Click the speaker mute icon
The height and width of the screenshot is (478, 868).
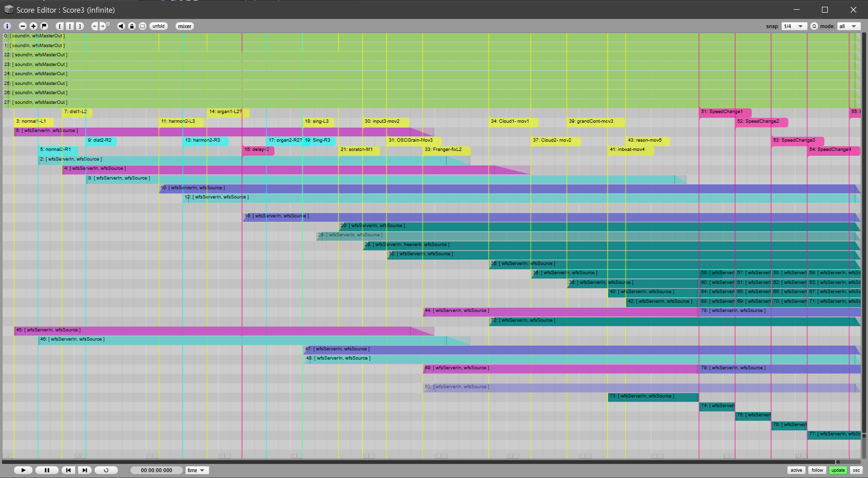[121, 26]
